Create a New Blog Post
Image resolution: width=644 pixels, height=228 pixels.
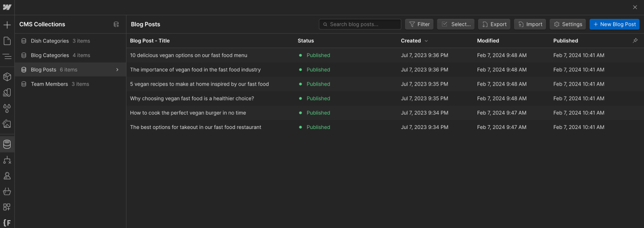pos(615,24)
